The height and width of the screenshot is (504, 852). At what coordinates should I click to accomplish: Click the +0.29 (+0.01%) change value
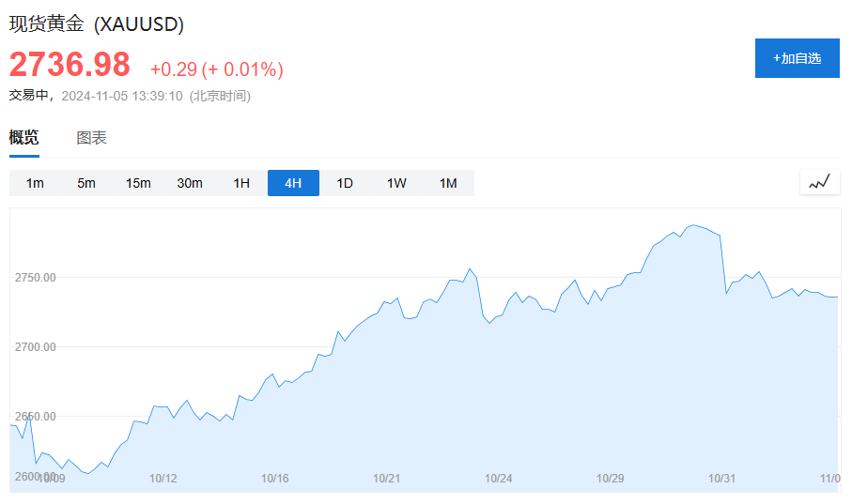coord(217,69)
